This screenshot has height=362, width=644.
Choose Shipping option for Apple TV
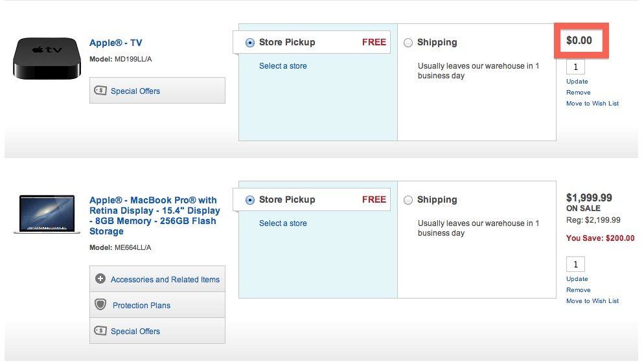pos(408,43)
